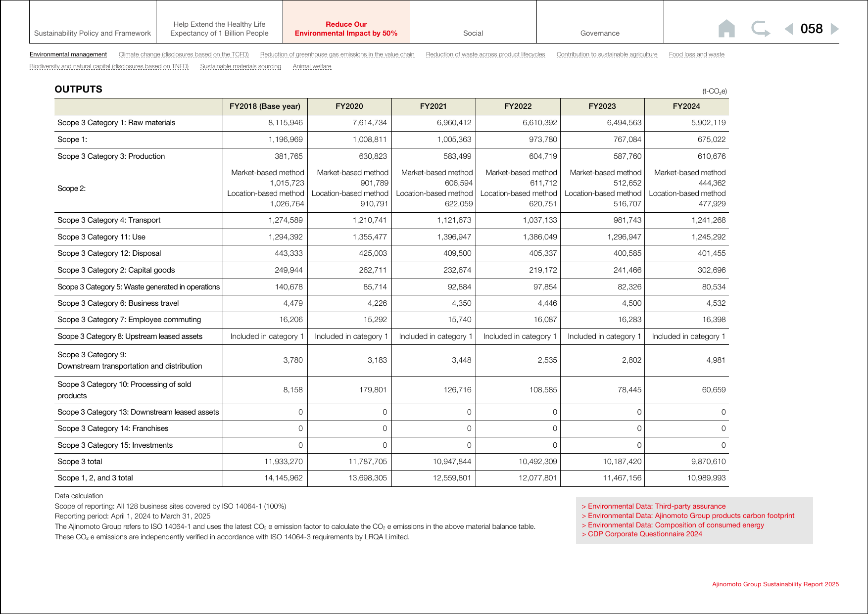Open Environmental management link
The image size is (868, 614).
coord(68,54)
